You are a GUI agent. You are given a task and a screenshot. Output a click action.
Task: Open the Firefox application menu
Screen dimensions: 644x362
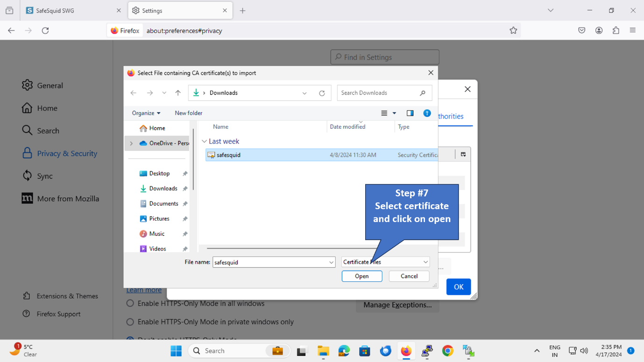click(x=633, y=30)
